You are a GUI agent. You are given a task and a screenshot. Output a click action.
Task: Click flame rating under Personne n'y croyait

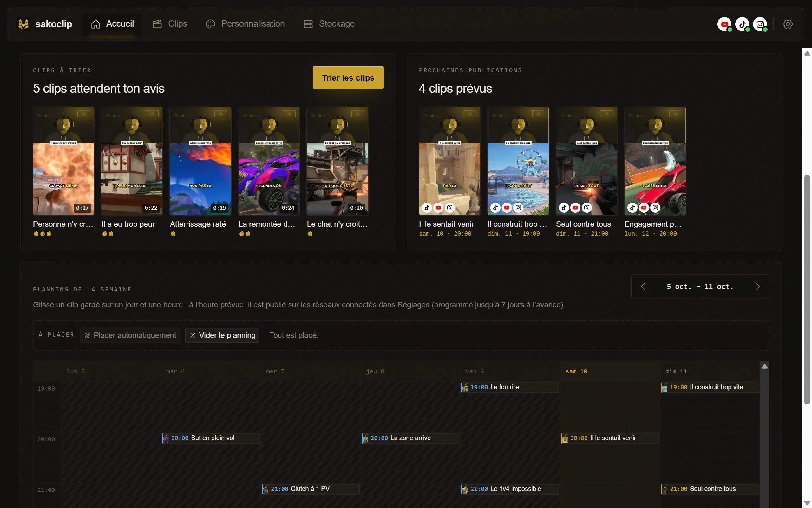[x=42, y=233]
